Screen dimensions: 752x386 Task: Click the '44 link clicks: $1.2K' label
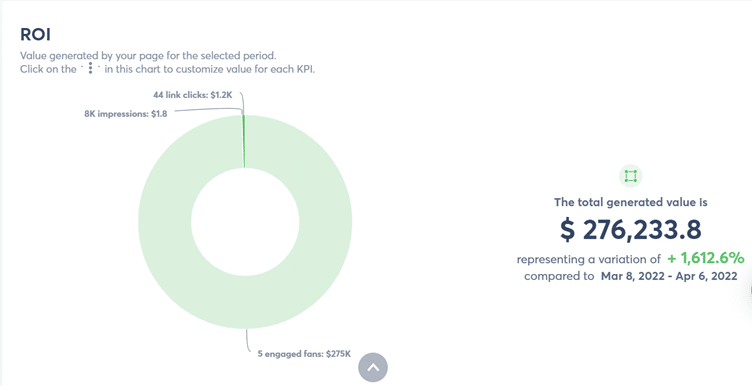click(192, 95)
